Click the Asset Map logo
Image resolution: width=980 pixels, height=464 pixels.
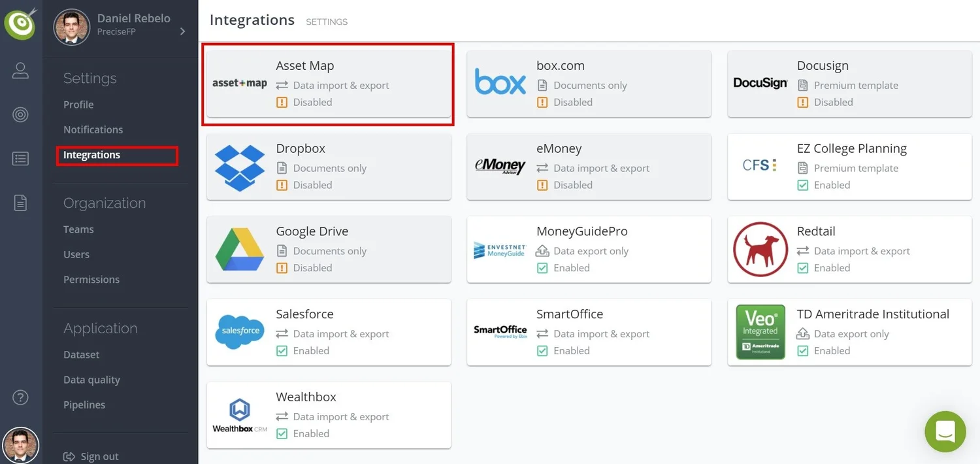pyautogui.click(x=240, y=84)
